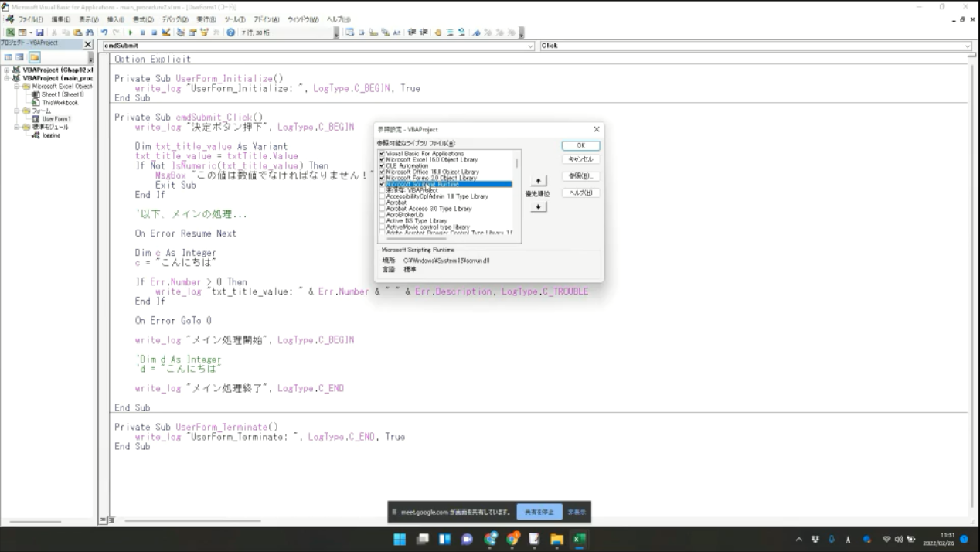Screen dimensions: 980x552
Task: Click the キャンセル button in the dialog
Action: [x=580, y=159]
